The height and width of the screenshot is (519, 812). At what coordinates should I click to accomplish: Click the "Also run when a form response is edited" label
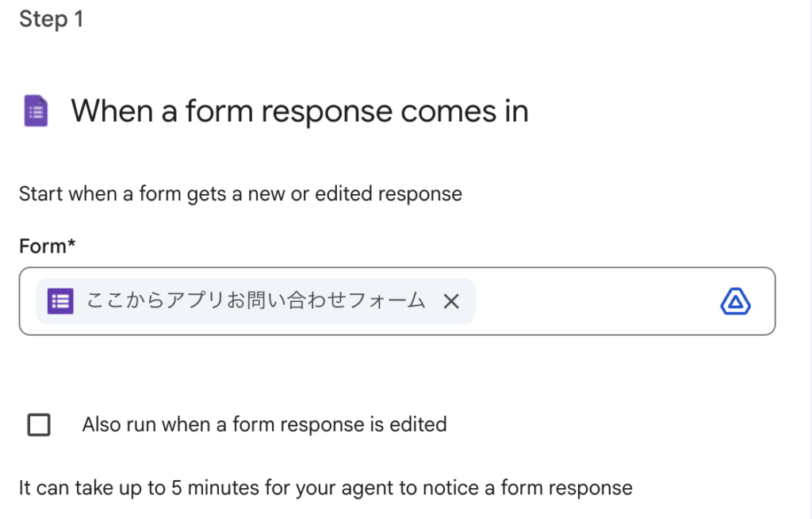[264, 425]
